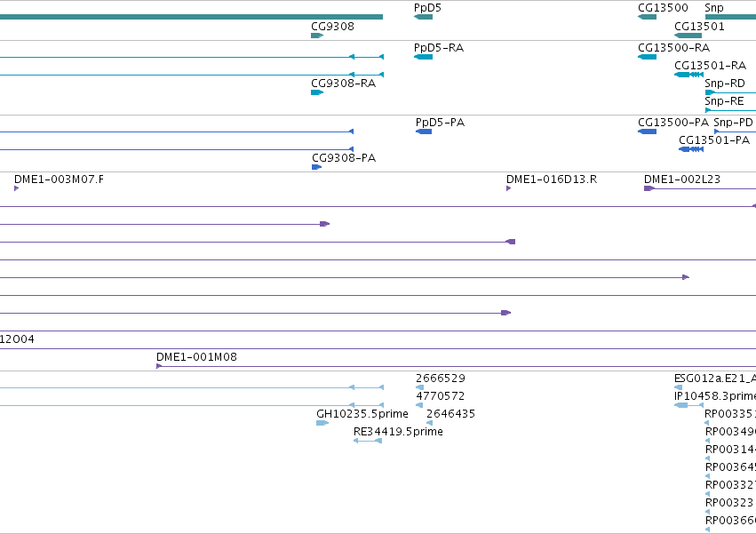Select the RE34419.5prime EST feature
This screenshot has width=756, height=534.
click(368, 441)
